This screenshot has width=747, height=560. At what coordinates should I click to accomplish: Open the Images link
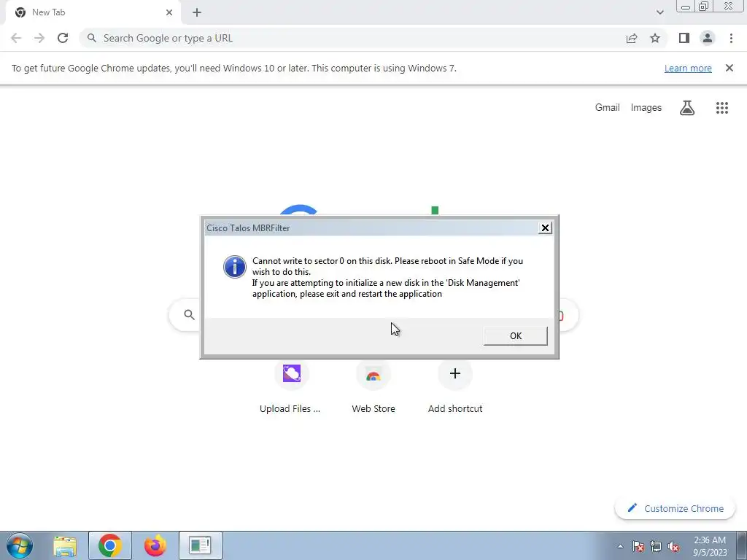[x=646, y=108]
